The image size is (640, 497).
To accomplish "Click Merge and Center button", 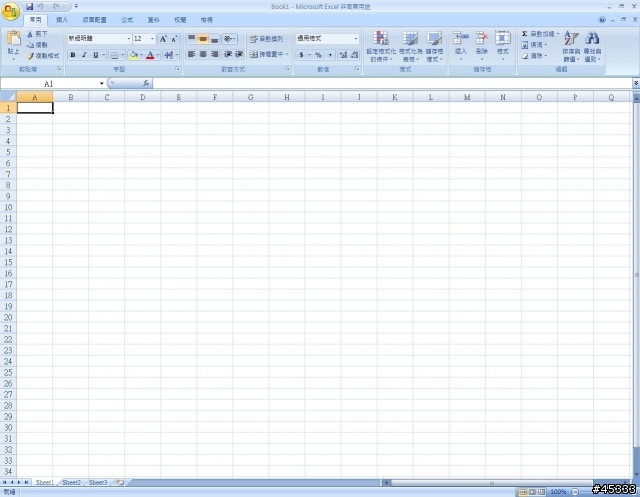I will 265,54.
